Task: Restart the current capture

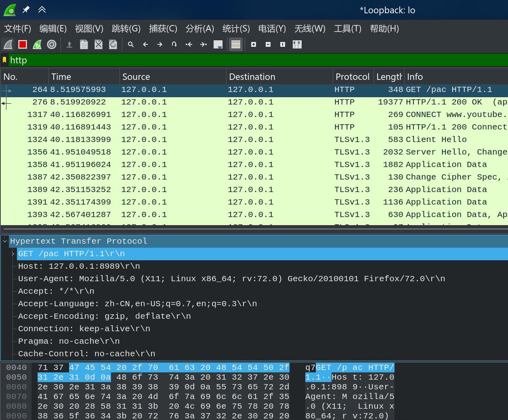Action: [37, 44]
